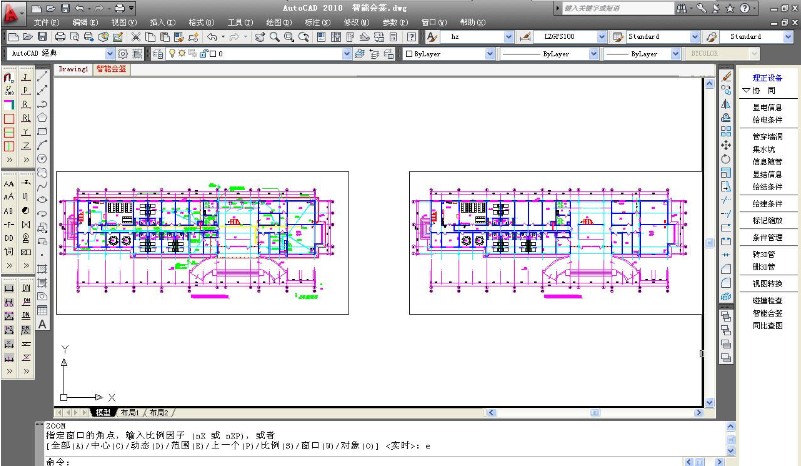
Task: Open the 格式(O) menu
Action: (201, 22)
